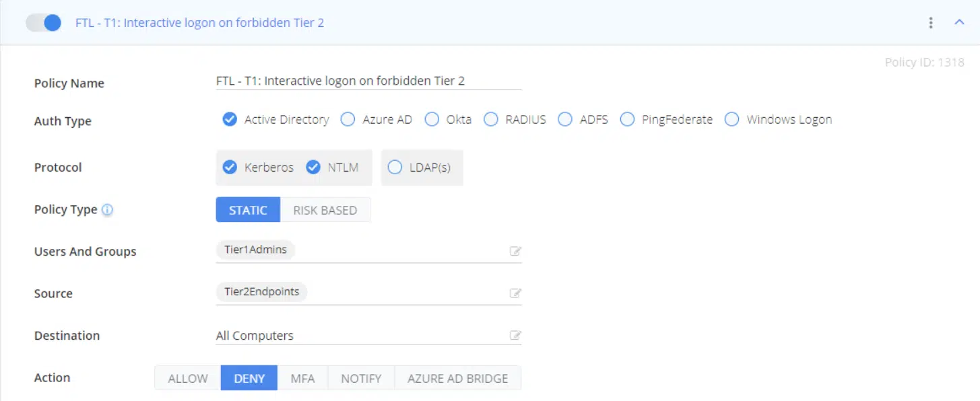The image size is (980, 401).
Task: Set the action to MFA
Action: (302, 378)
